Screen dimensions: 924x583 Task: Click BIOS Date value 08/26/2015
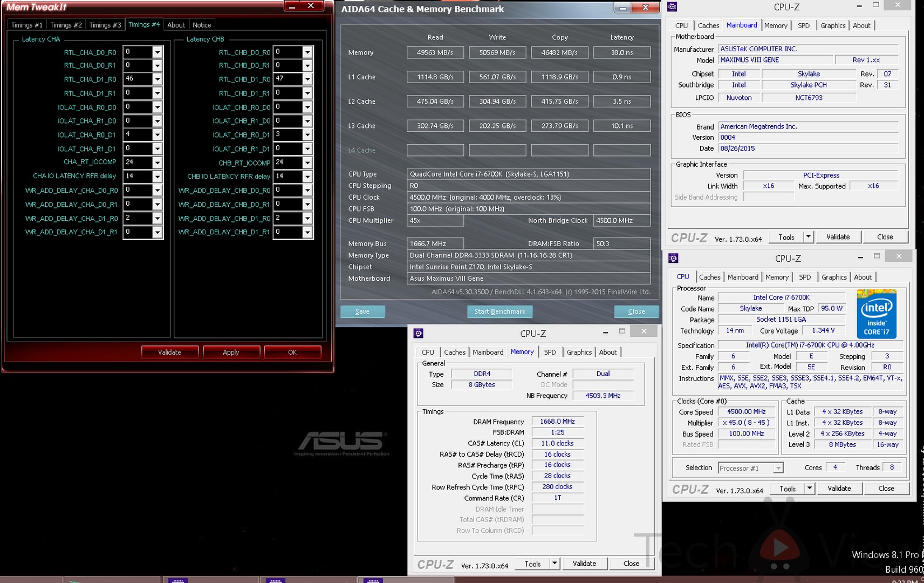(809, 148)
